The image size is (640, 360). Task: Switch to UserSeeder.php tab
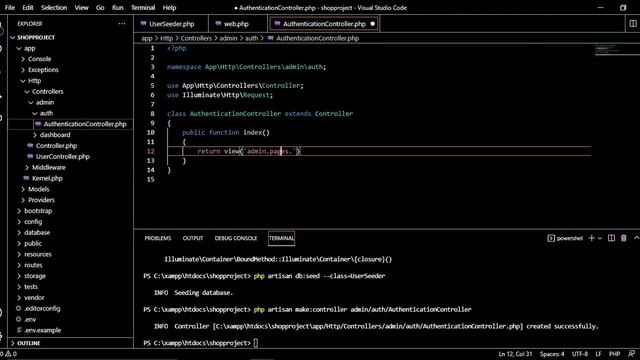click(x=171, y=24)
